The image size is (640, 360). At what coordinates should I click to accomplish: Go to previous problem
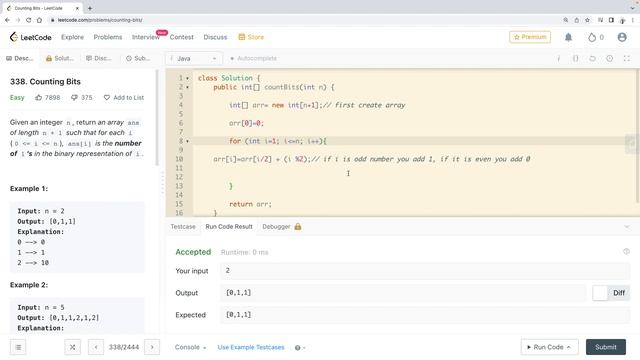[x=96, y=347]
